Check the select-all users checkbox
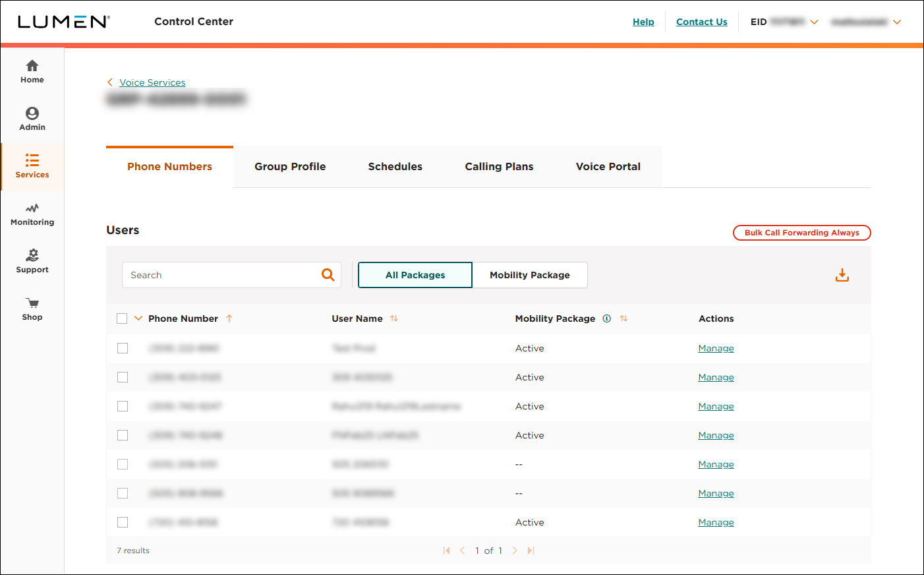 122,318
